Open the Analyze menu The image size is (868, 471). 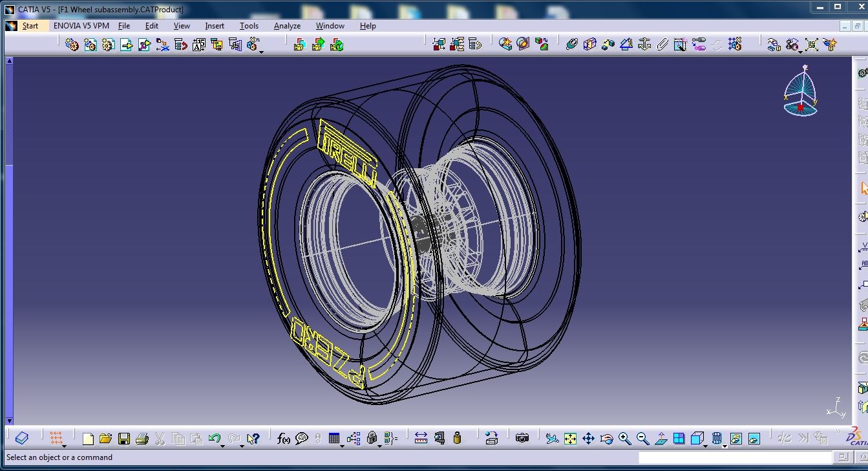click(287, 26)
